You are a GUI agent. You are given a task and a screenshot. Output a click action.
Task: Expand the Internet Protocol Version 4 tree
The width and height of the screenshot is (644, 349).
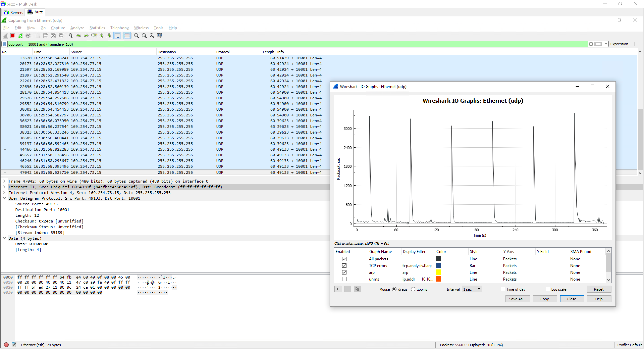[4, 193]
